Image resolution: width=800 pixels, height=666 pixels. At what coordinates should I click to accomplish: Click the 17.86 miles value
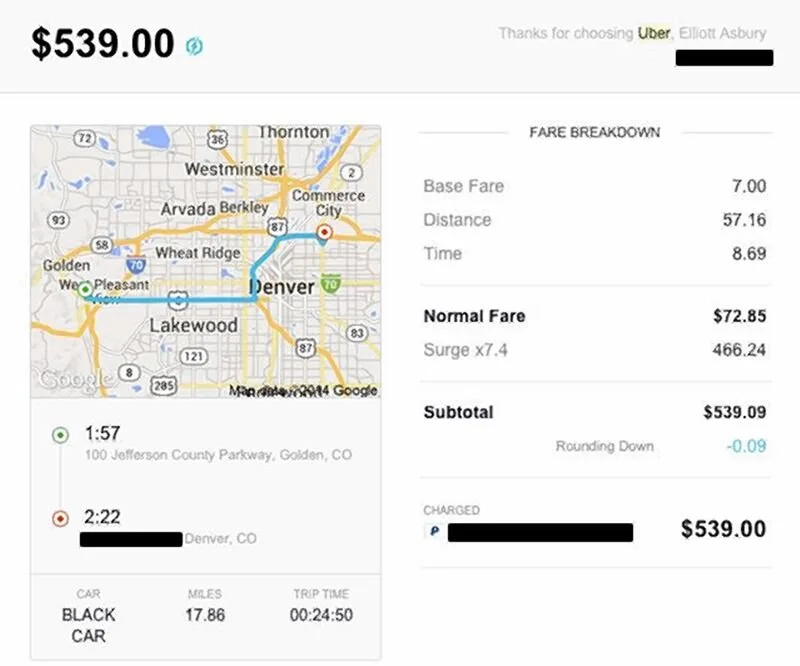pyautogui.click(x=204, y=615)
